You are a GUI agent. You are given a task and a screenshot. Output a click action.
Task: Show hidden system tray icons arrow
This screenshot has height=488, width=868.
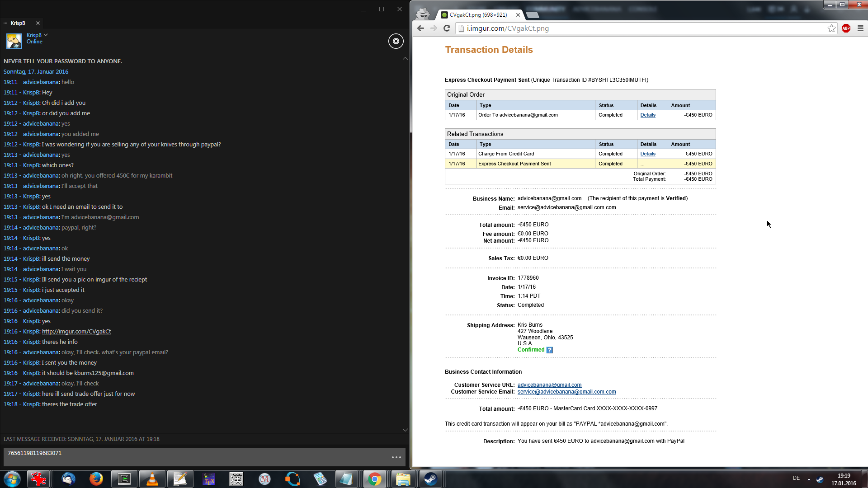pyautogui.click(x=809, y=479)
